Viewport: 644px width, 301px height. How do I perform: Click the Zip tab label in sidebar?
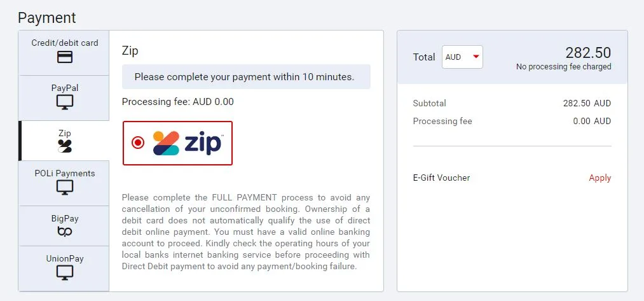[x=65, y=134]
